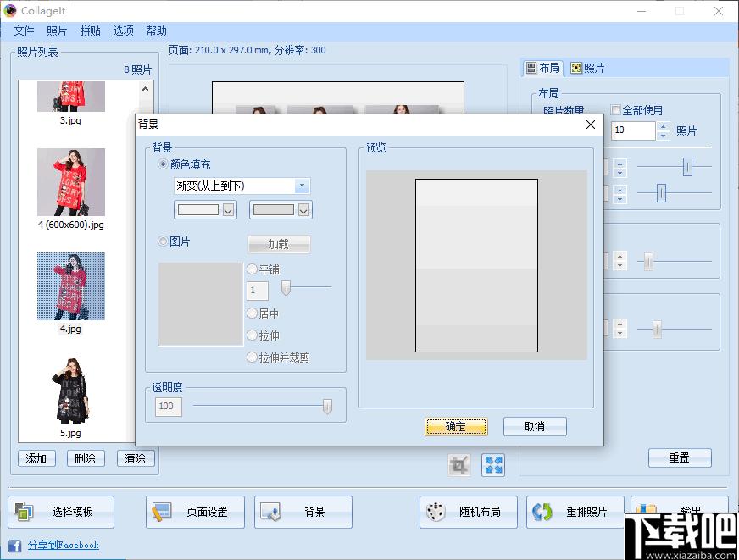Viewport: 739px width, 560px height.
Task: Open the second gradient color dropdown
Action: [303, 210]
